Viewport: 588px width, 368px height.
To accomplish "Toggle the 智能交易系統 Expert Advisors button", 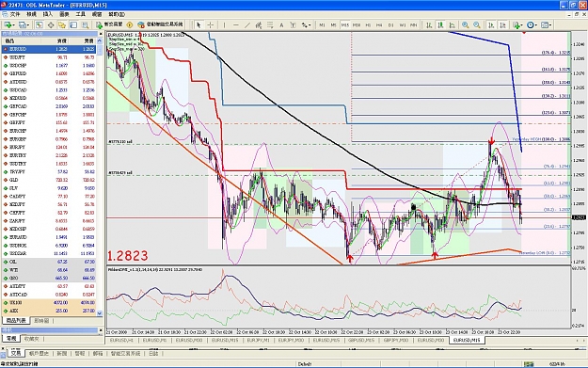I will [160, 24].
